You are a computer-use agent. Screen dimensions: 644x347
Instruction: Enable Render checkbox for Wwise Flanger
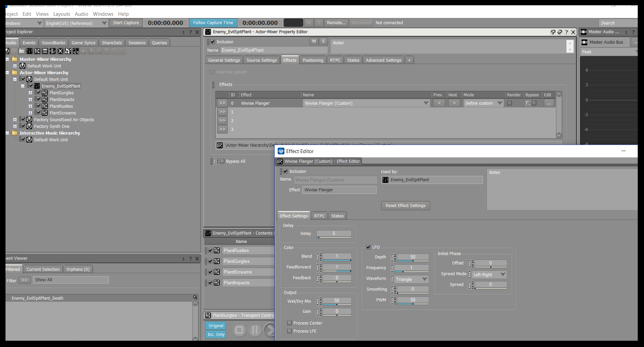(510, 103)
